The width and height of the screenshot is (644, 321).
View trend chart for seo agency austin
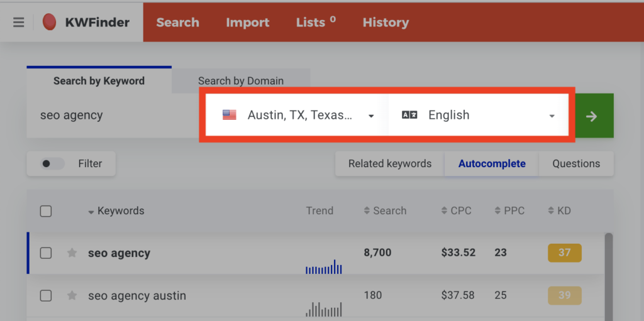(324, 309)
